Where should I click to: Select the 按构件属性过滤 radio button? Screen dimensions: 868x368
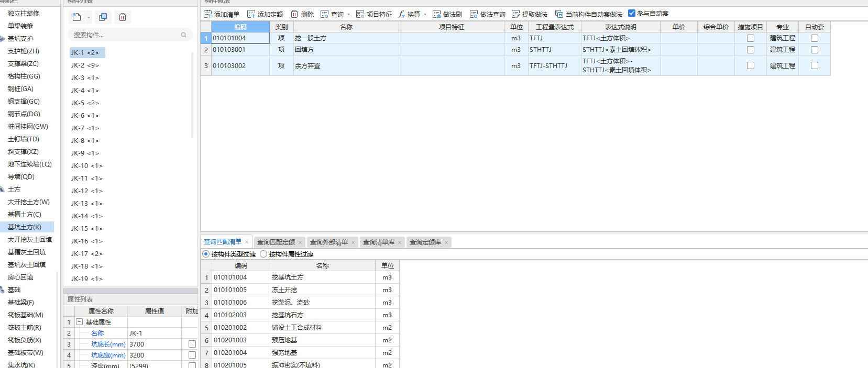pyautogui.click(x=263, y=254)
